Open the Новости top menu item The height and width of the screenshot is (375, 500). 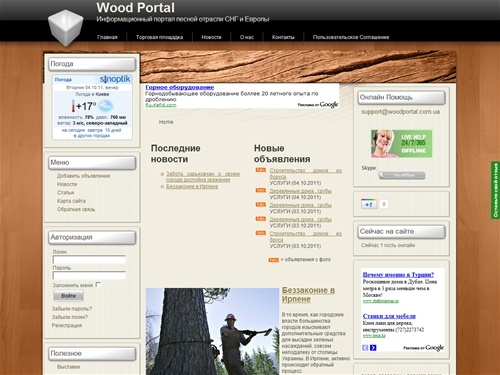(211, 37)
